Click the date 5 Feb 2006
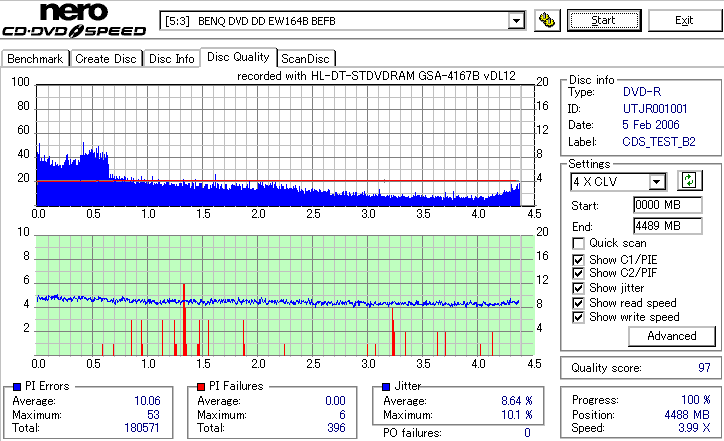This screenshot has width=724, height=441. coord(651,125)
